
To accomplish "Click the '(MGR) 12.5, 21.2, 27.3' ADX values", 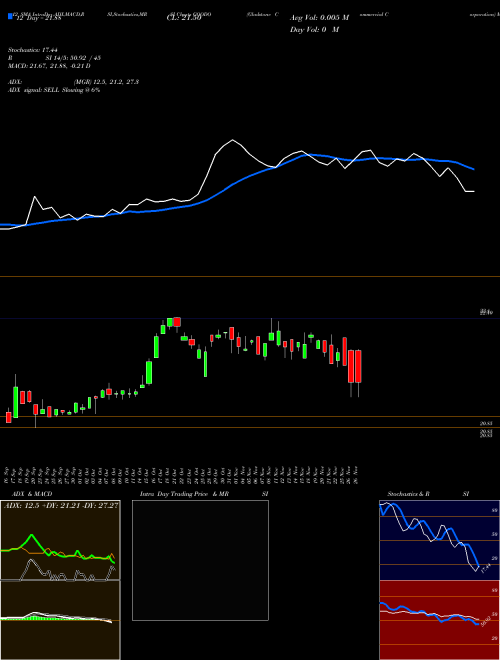I will (106, 82).
